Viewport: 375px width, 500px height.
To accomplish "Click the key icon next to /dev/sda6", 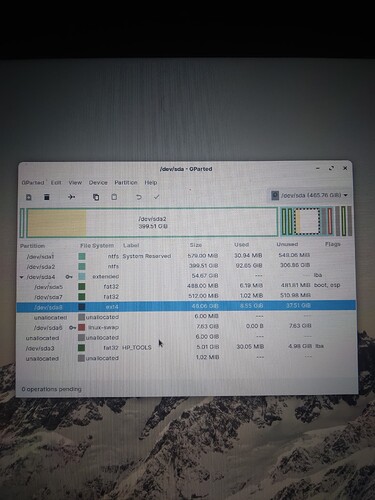I will point(72,328).
